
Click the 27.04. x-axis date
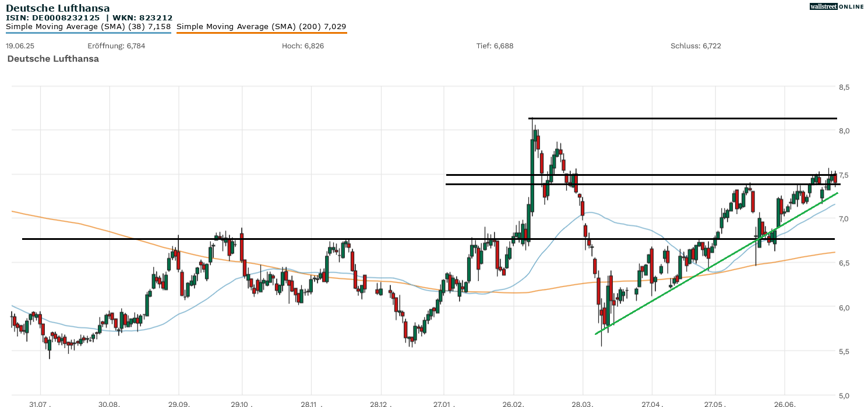pyautogui.click(x=652, y=404)
